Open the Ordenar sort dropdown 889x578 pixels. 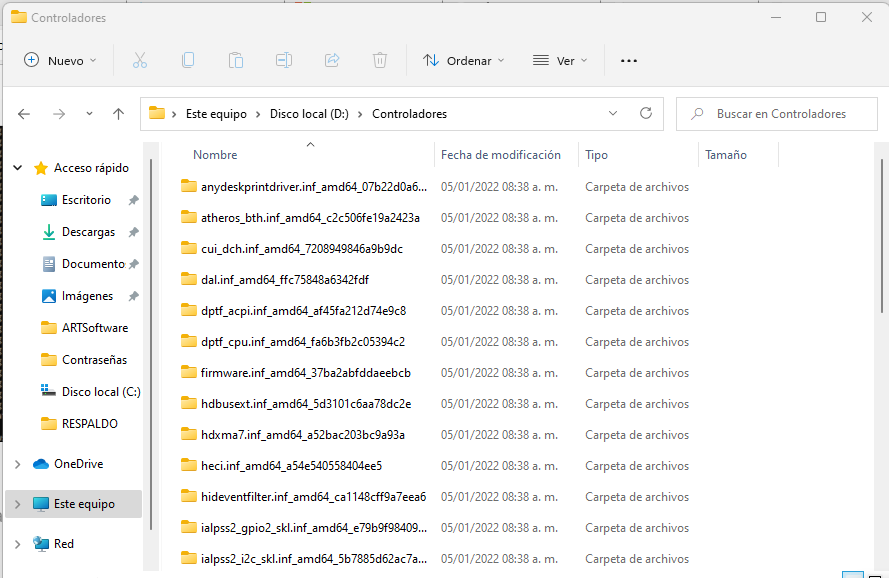tap(463, 61)
